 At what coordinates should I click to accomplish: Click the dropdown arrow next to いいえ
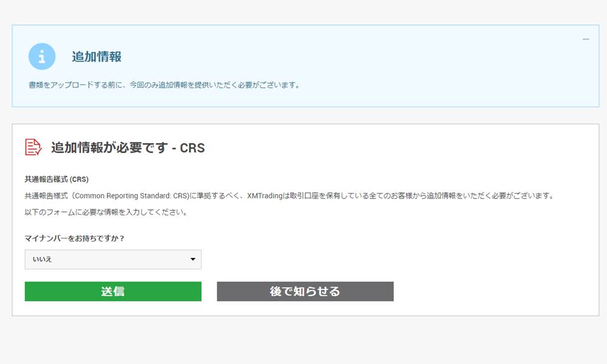[x=194, y=260]
